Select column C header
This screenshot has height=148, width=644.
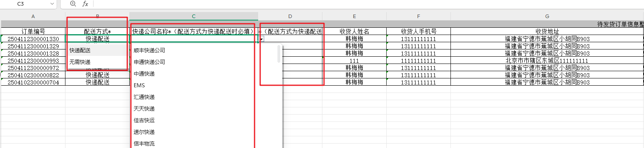[x=194, y=16]
